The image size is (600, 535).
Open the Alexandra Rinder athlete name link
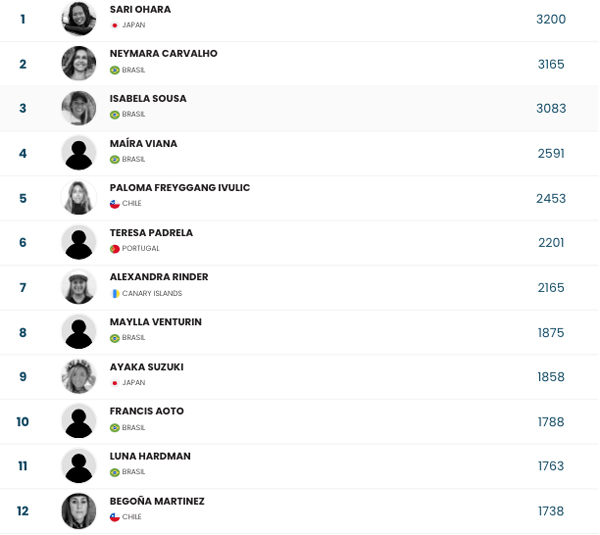pos(159,277)
